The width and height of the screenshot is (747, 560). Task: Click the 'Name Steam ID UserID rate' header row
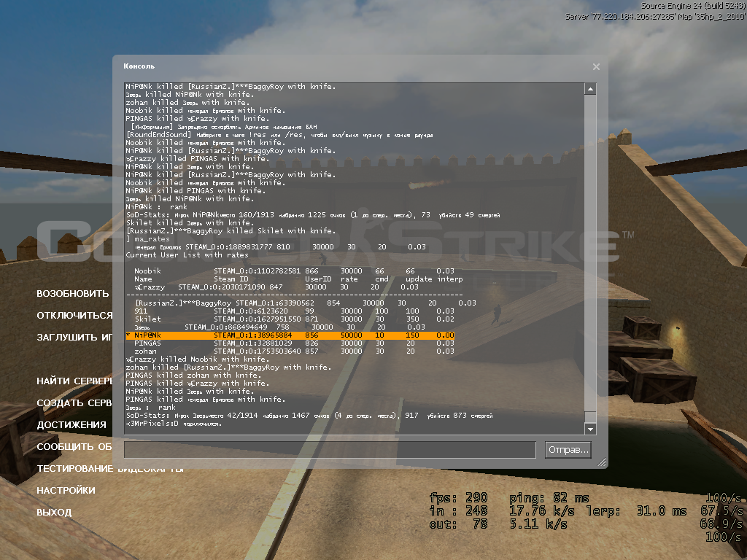pyautogui.click(x=298, y=279)
